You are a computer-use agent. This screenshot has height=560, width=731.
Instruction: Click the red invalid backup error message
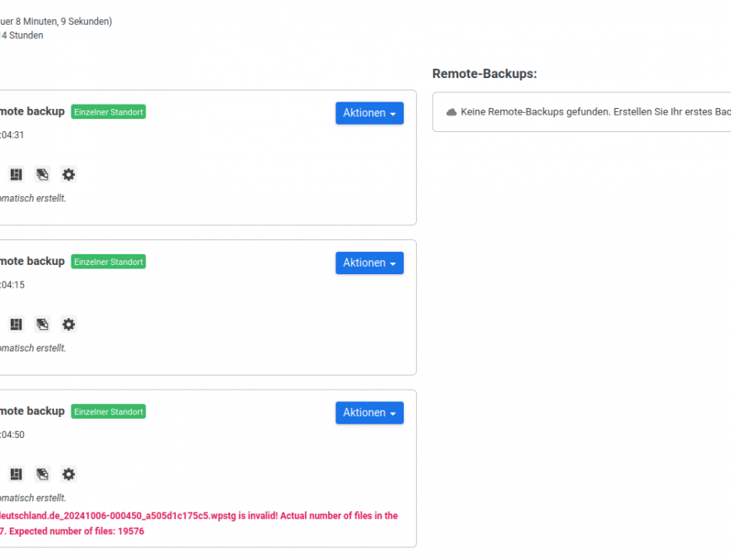pyautogui.click(x=199, y=523)
